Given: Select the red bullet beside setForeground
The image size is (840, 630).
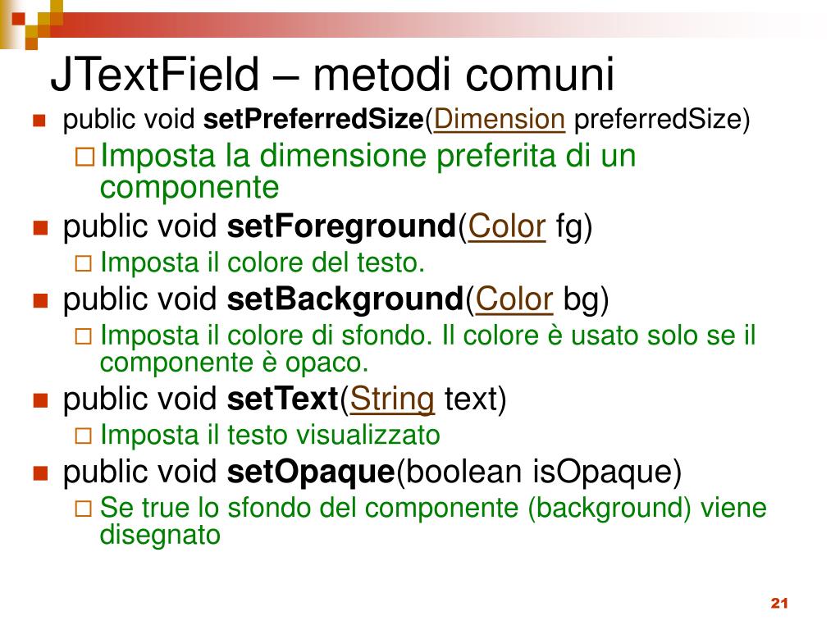Looking at the screenshot, I should [x=40, y=228].
